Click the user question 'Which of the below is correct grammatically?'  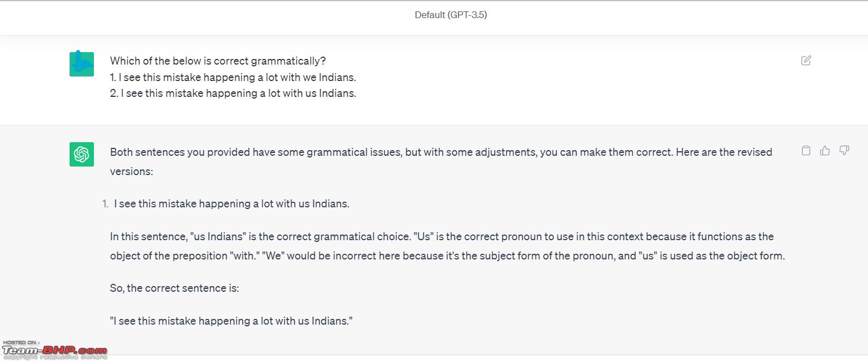coord(218,61)
